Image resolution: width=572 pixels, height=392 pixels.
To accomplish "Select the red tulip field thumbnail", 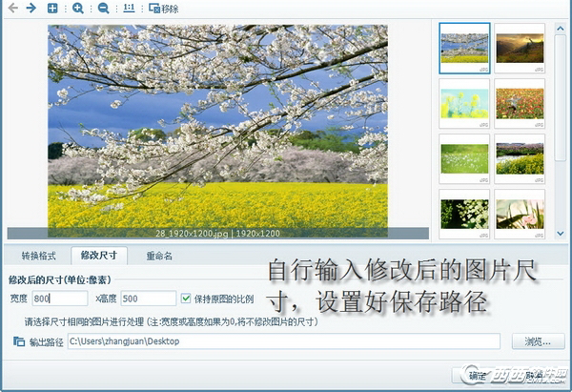I will pyautogui.click(x=520, y=103).
